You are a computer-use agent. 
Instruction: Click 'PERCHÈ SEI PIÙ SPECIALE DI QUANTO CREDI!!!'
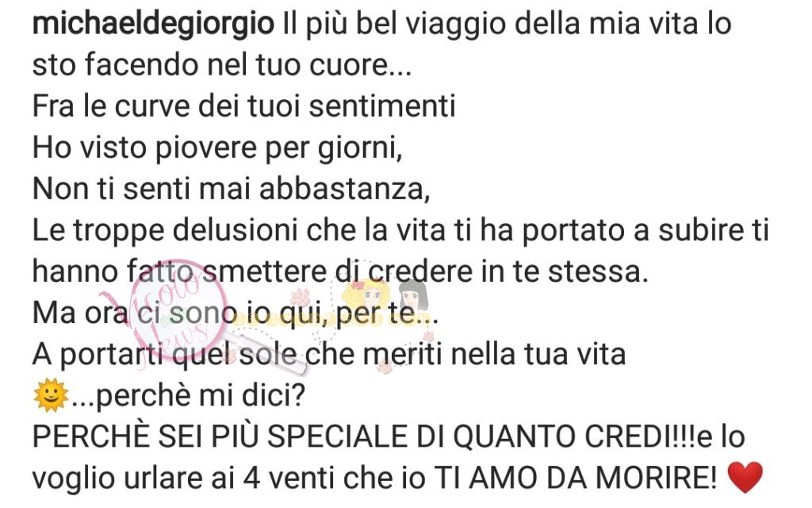click(x=365, y=437)
